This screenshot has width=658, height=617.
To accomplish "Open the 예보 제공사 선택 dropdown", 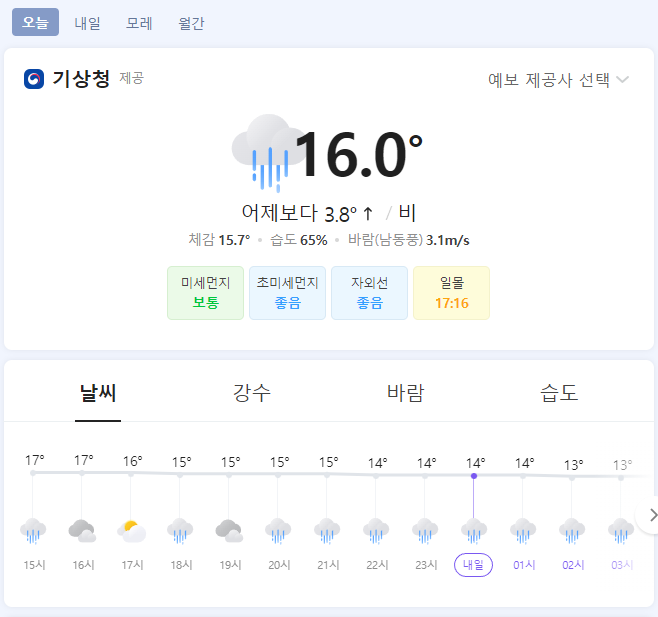I will point(558,80).
